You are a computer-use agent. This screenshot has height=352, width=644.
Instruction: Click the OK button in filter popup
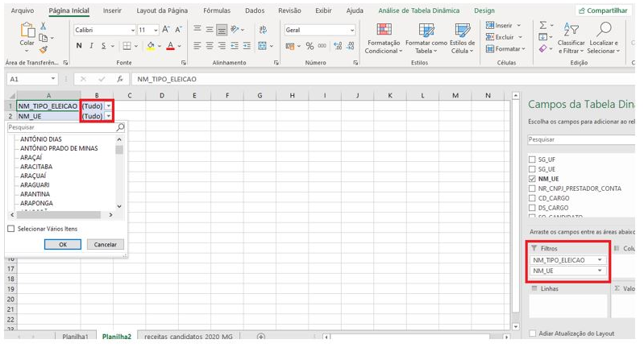tap(64, 244)
